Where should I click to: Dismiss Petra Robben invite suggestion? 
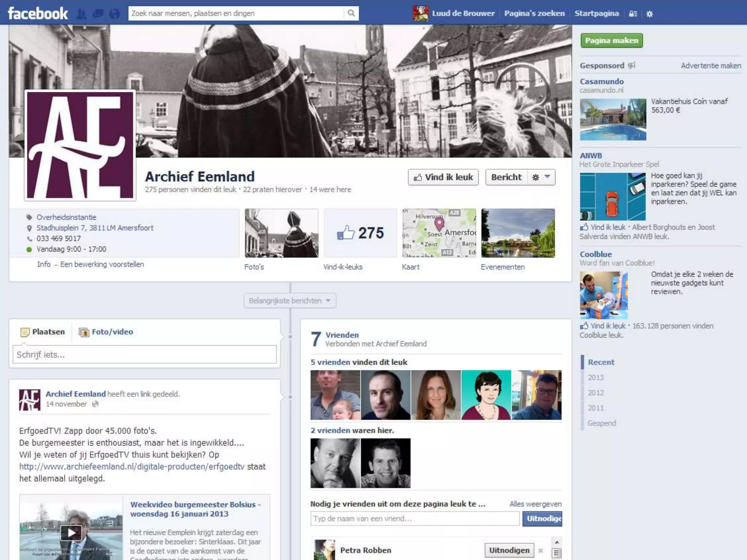coord(541,550)
